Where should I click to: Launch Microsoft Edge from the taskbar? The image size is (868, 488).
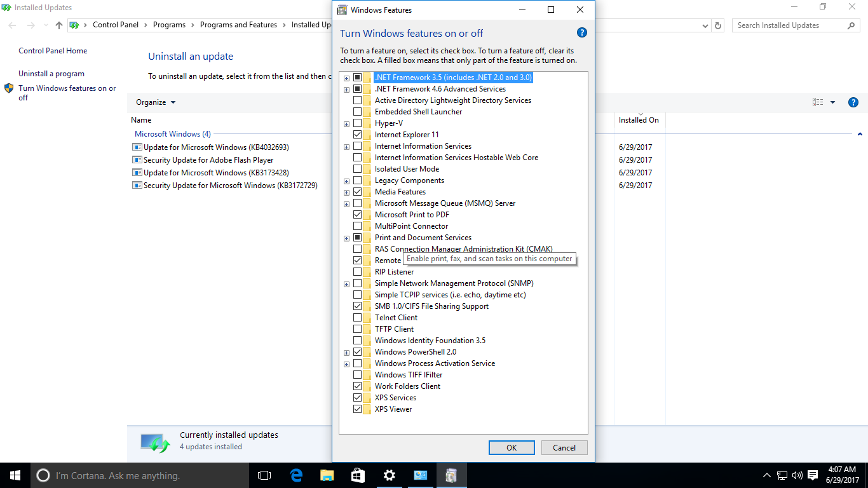click(295, 475)
